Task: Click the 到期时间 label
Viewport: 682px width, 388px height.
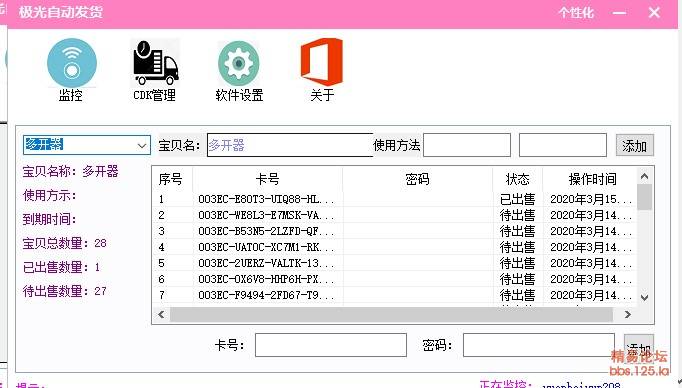Action: pos(50,219)
